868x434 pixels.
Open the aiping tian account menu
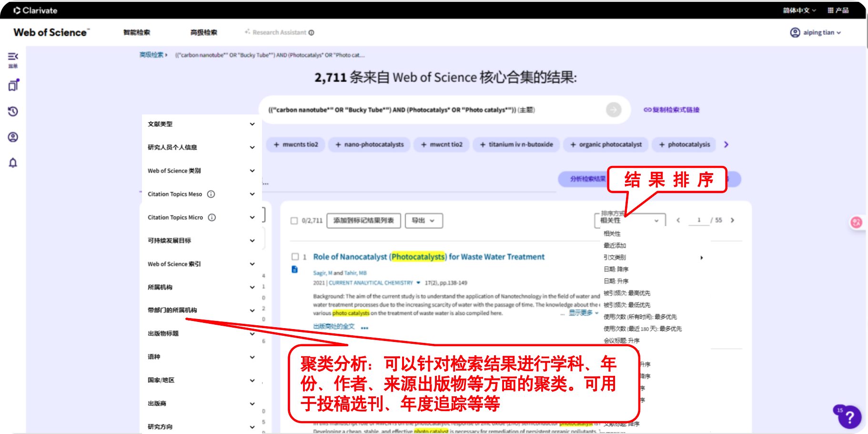[816, 32]
